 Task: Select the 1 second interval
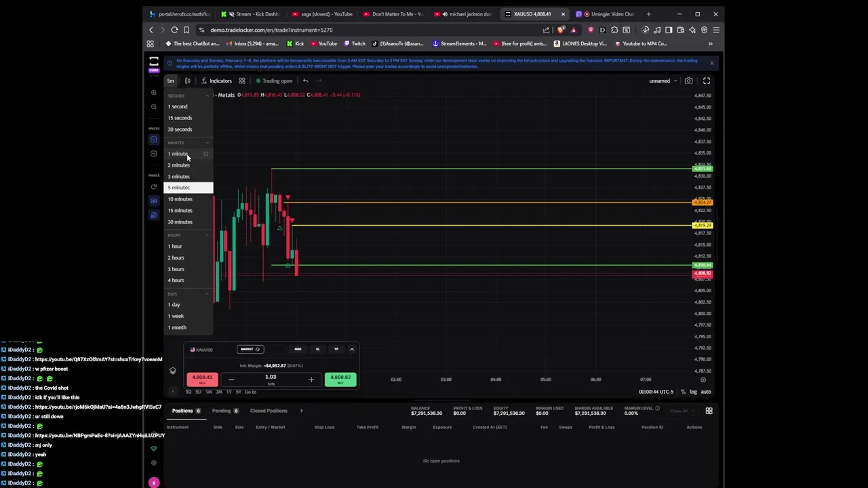tap(178, 106)
